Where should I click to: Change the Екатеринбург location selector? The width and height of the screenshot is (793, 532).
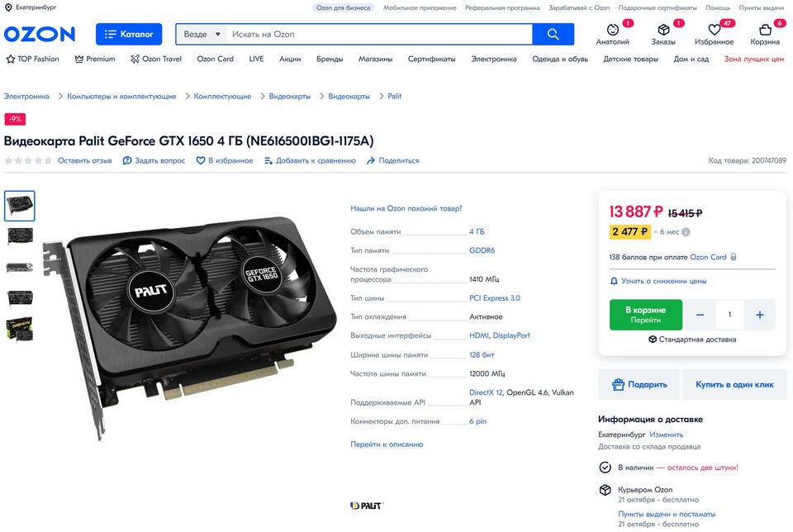point(31,7)
